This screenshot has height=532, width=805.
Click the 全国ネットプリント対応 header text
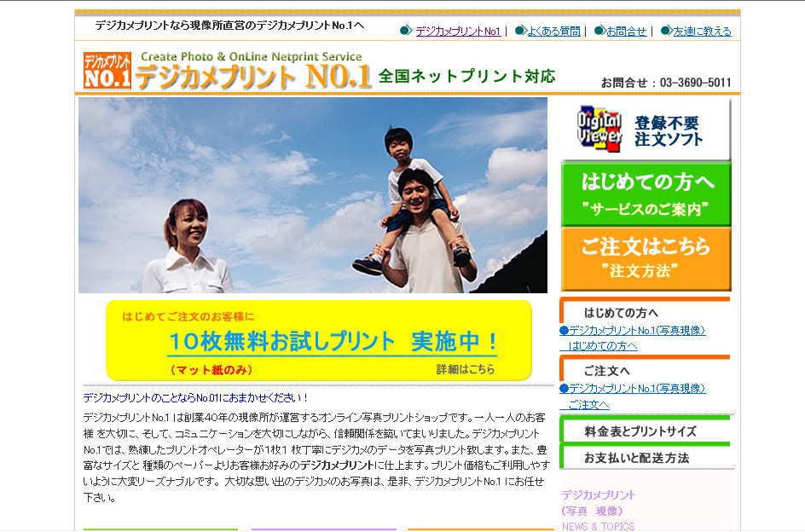tap(466, 76)
